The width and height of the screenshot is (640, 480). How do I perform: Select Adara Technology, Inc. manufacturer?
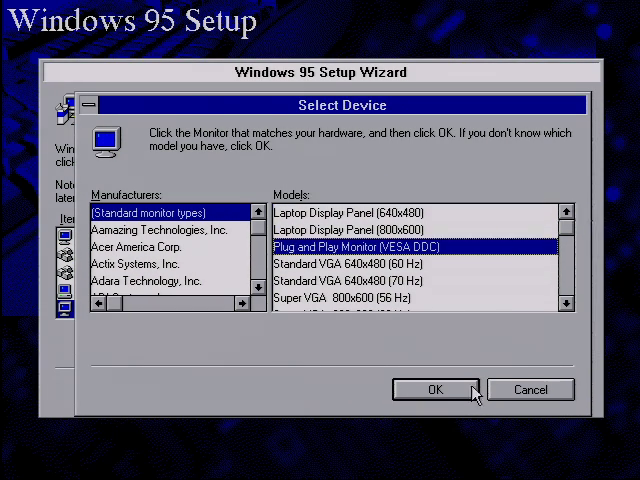tap(170, 281)
